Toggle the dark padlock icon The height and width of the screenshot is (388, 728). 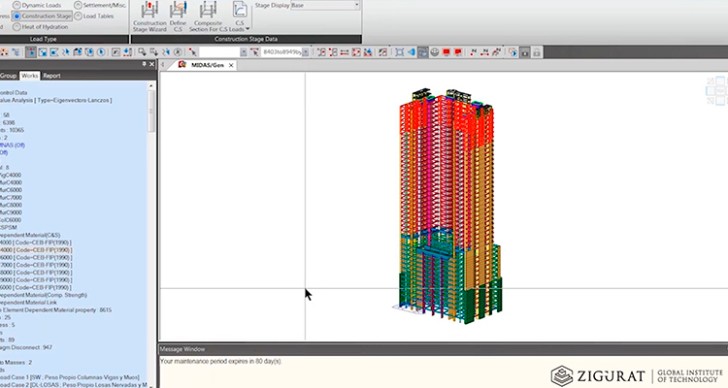tap(525, 52)
